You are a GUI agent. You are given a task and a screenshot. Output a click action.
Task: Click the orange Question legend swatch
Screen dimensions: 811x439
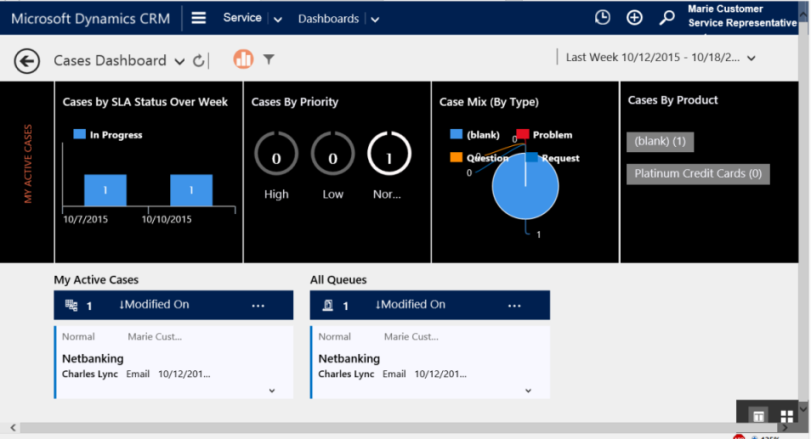coord(456,157)
